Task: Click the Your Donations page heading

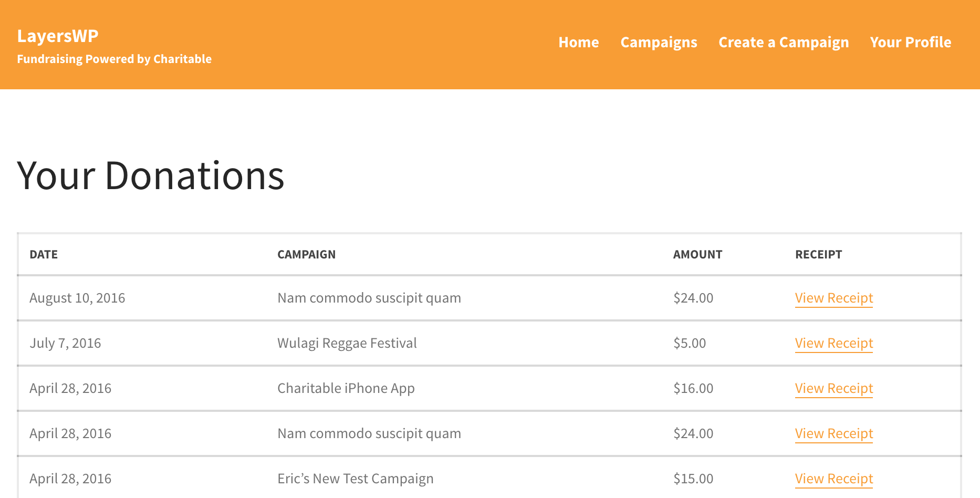Action: point(151,175)
